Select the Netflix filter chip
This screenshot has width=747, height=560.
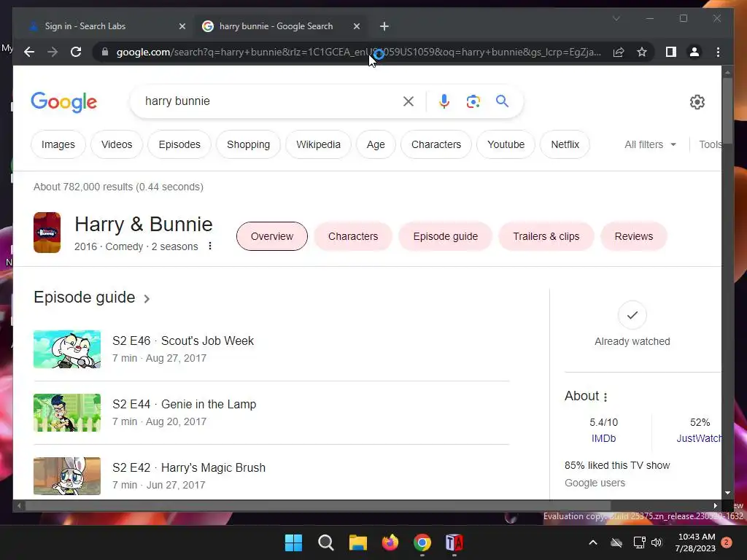point(565,144)
